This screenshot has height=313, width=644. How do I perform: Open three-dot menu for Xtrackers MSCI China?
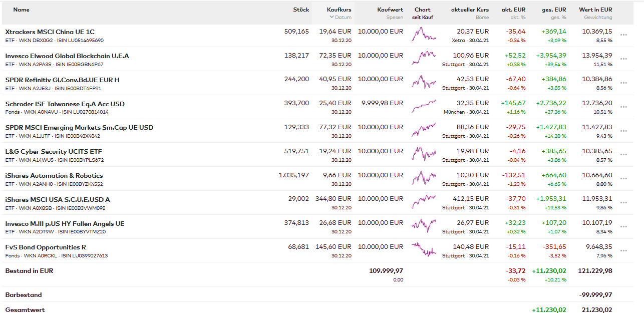[x=623, y=35]
